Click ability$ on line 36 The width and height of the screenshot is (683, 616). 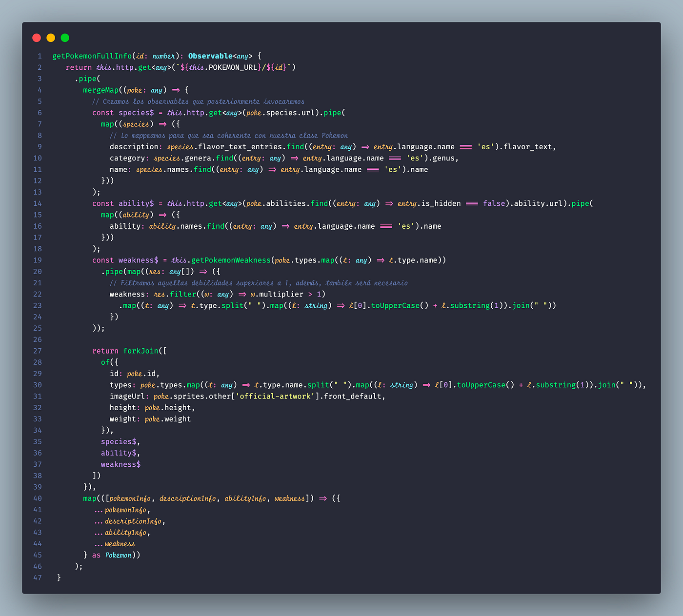pos(119,453)
